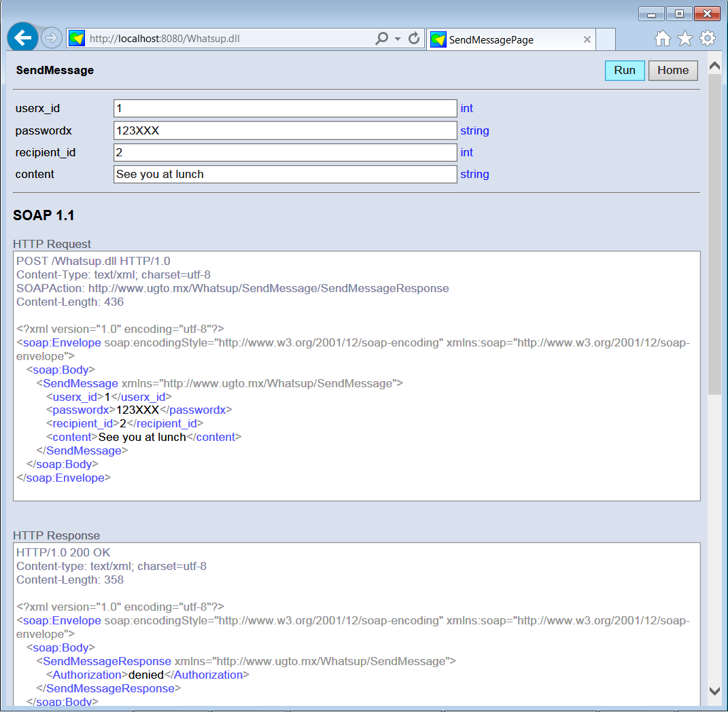The height and width of the screenshot is (712, 728).
Task: Open the address bar dropdown arrow
Action: [398, 39]
